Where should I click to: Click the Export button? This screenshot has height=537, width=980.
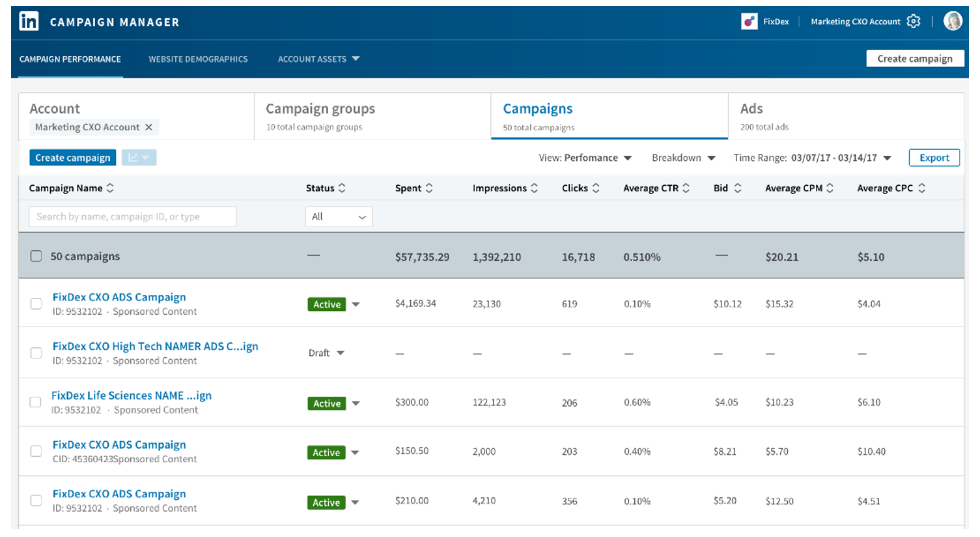(934, 158)
